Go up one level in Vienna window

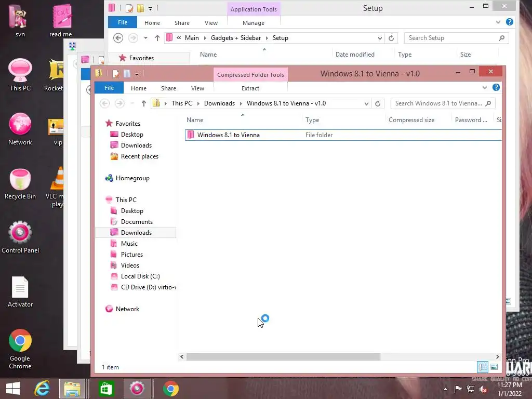(x=144, y=103)
